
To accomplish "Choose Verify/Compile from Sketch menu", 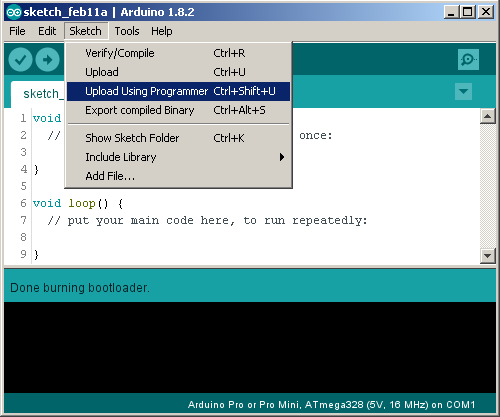I will (x=178, y=53).
